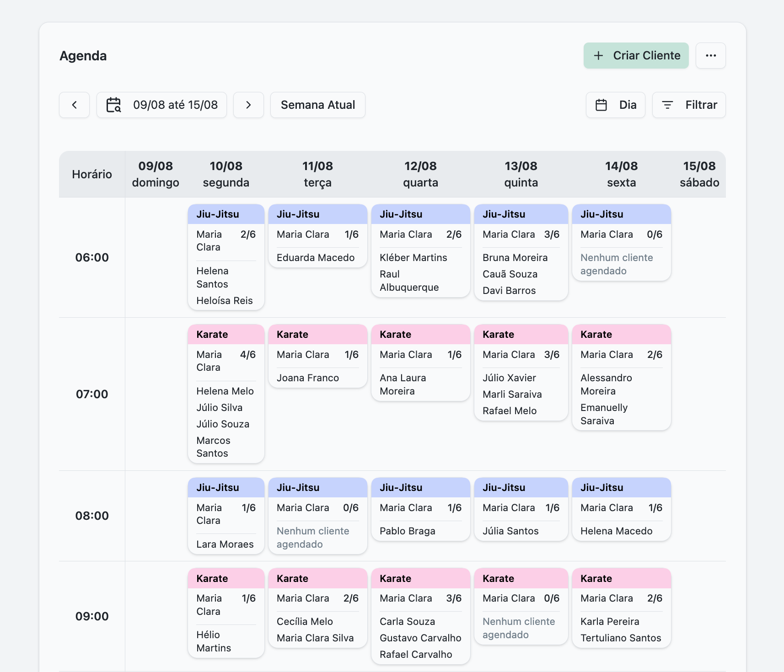This screenshot has width=784, height=672.
Task: Click client Kléber Martins
Action: [413, 257]
